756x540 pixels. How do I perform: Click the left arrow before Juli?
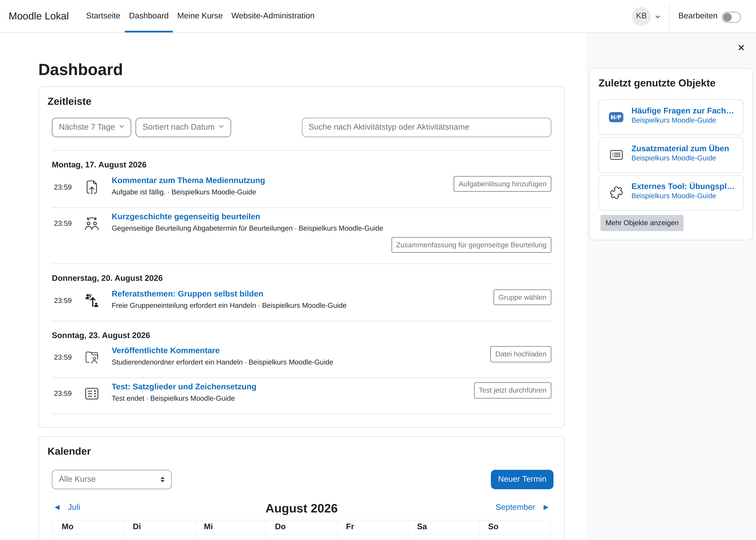57,507
